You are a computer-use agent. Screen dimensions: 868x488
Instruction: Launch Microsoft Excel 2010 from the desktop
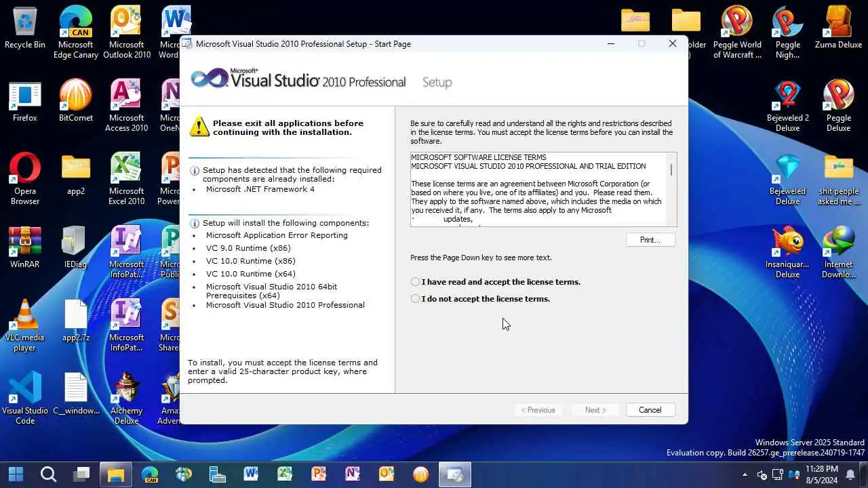coord(127,179)
